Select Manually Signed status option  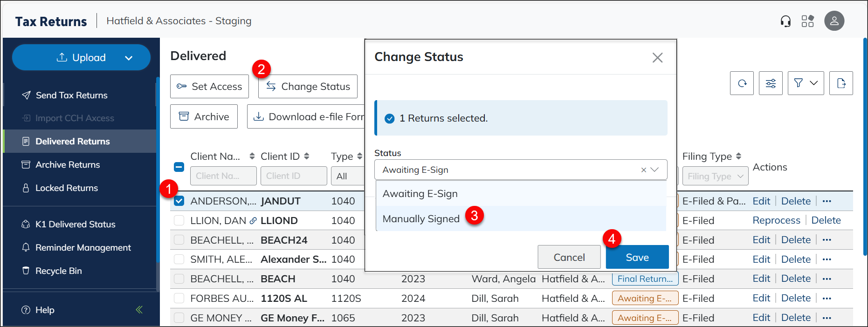point(421,219)
